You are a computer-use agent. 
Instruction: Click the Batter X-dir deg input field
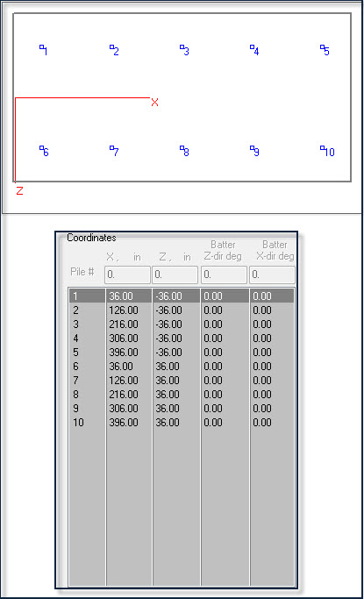[x=272, y=275]
